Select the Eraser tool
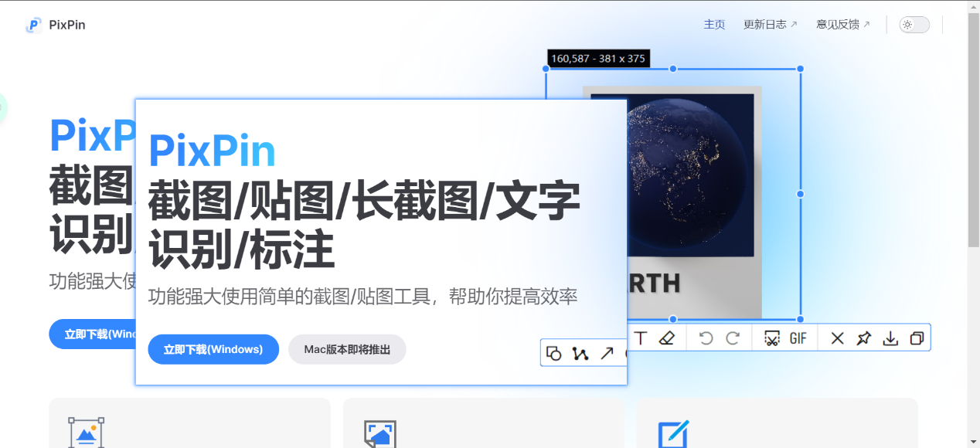 [x=667, y=338]
